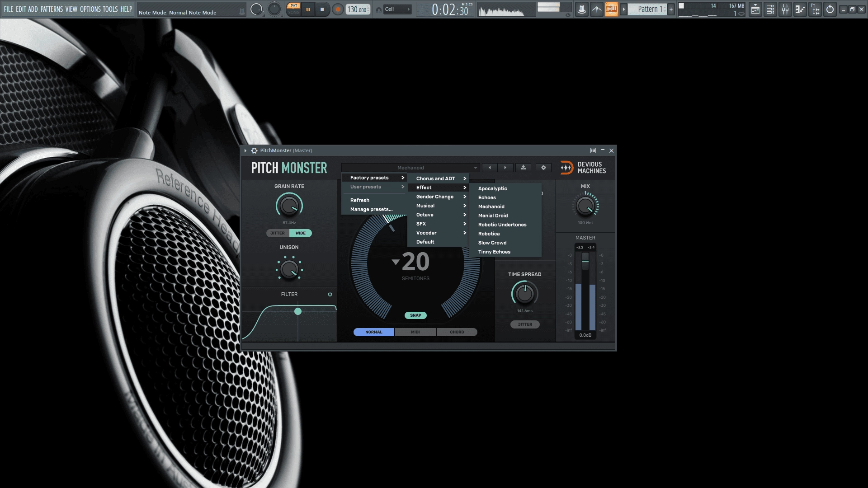Screen dimensions: 868x488
Task: Expand the Factory presets submenu
Action: 374,178
